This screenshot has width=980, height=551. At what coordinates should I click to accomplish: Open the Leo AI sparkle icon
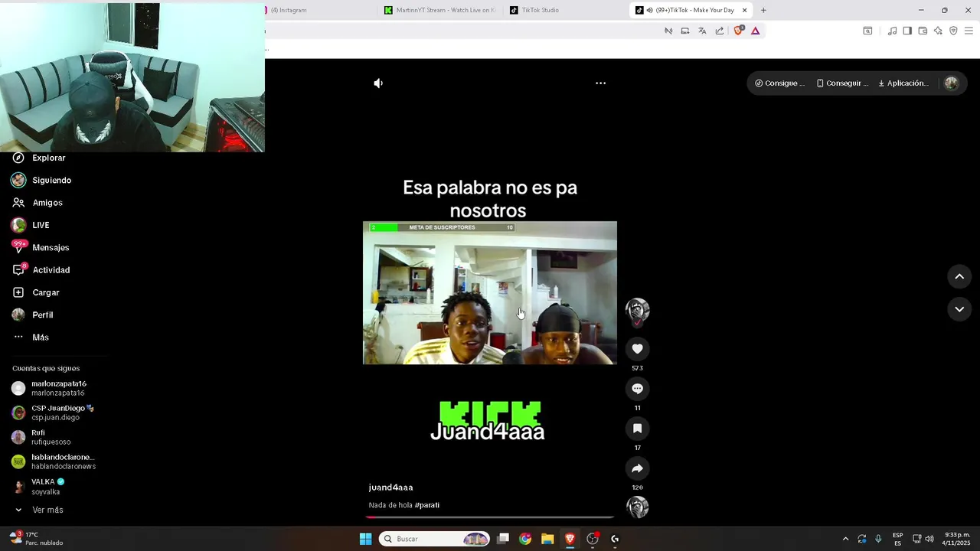[938, 31]
